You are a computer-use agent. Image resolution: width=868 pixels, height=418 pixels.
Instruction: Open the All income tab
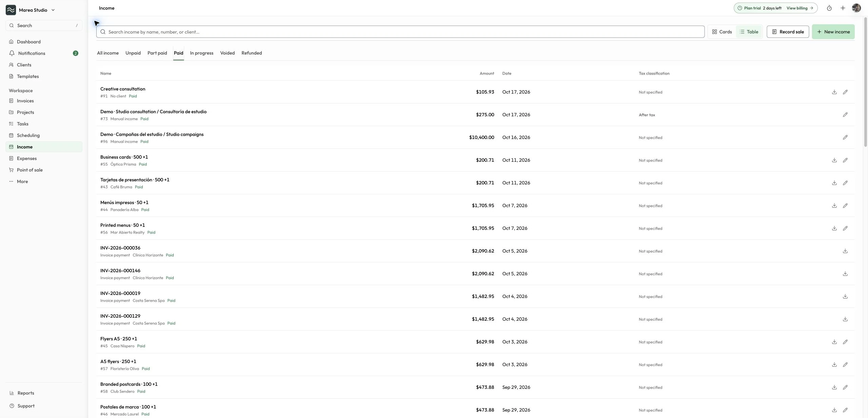(107, 53)
